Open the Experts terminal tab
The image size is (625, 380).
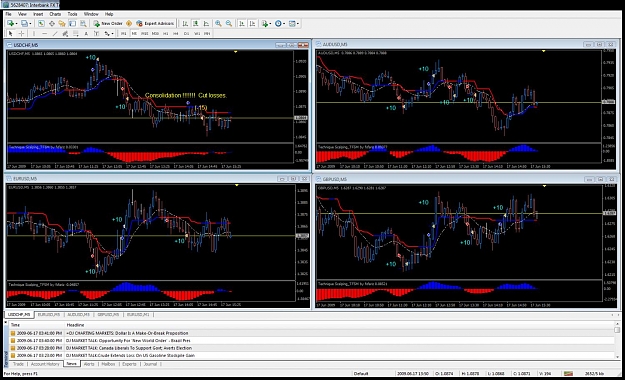pyautogui.click(x=129, y=364)
